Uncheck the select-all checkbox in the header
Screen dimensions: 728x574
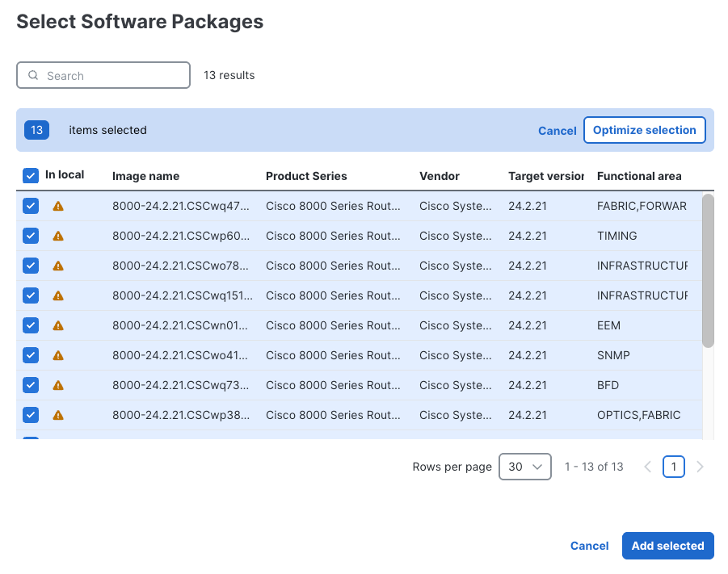30,175
